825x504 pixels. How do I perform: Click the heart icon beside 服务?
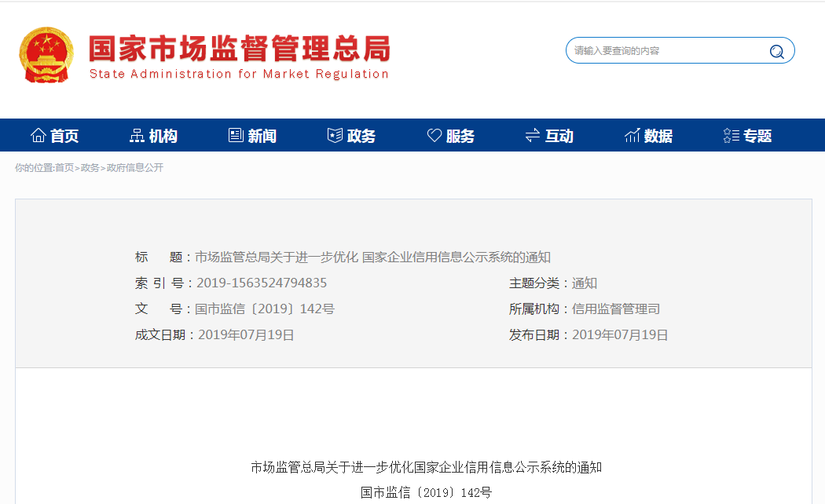(x=434, y=136)
